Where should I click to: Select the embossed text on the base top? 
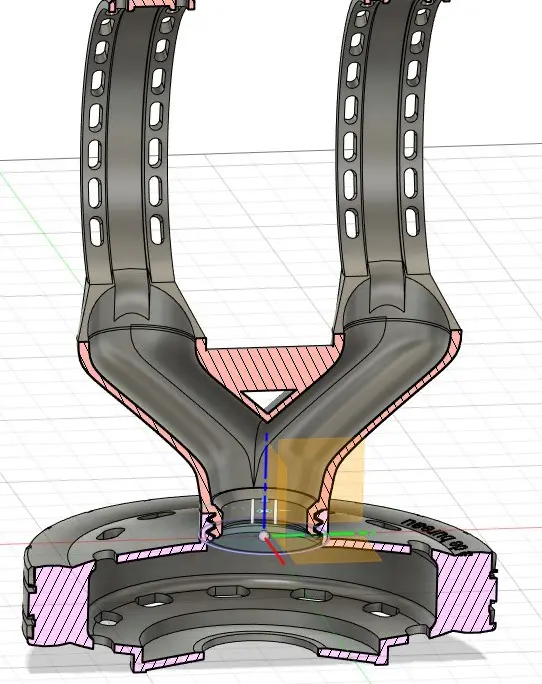tap(437, 535)
